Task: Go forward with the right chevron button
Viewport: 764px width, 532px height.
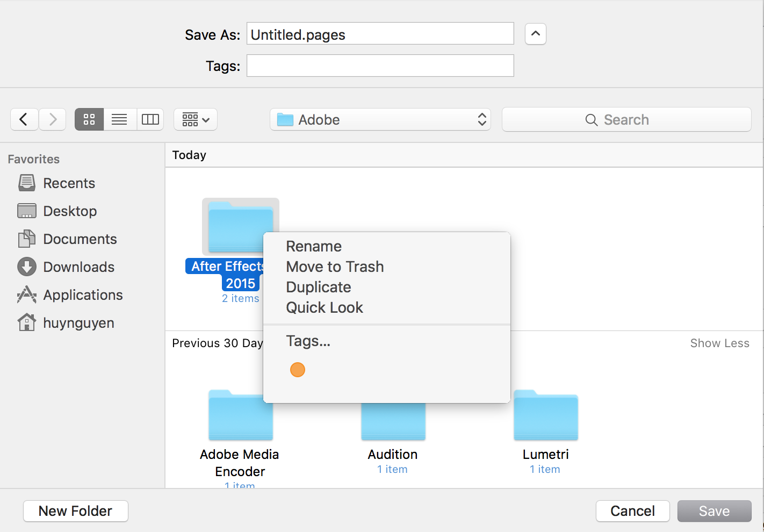Action: 53,119
